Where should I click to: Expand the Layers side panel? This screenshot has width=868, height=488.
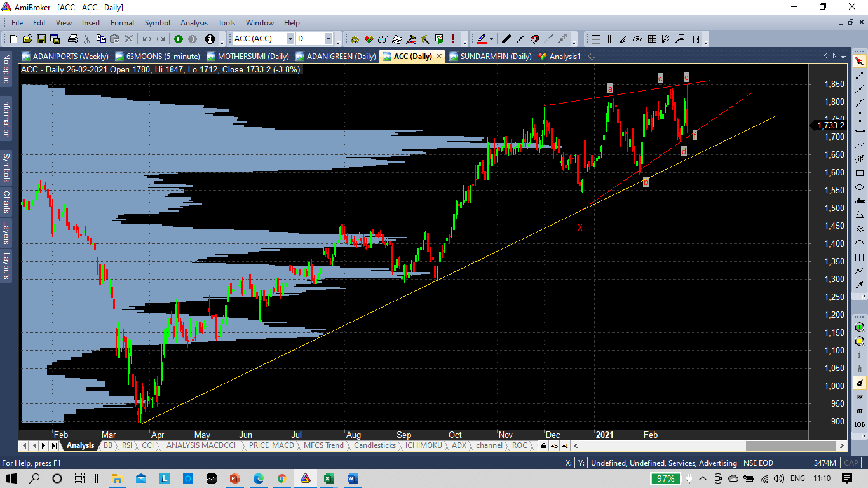[6, 233]
